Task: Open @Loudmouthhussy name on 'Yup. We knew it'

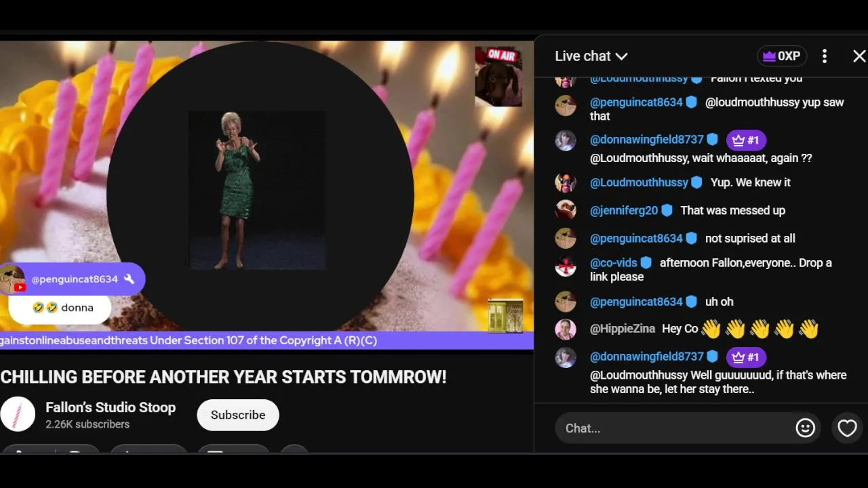Action: pos(639,182)
